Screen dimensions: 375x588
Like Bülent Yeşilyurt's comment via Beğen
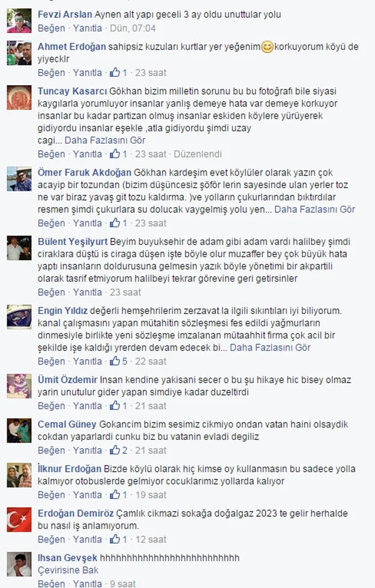click(x=51, y=292)
